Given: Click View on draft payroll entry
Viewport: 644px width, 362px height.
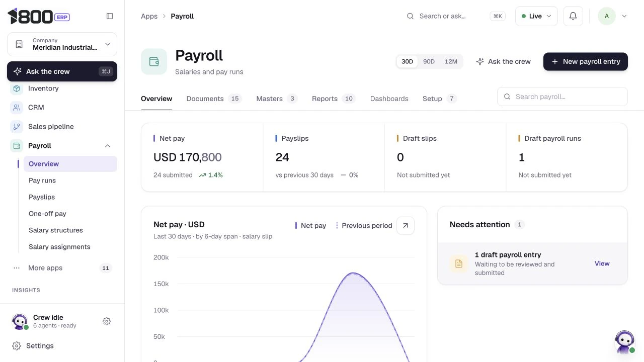Looking at the screenshot, I should click(x=602, y=263).
